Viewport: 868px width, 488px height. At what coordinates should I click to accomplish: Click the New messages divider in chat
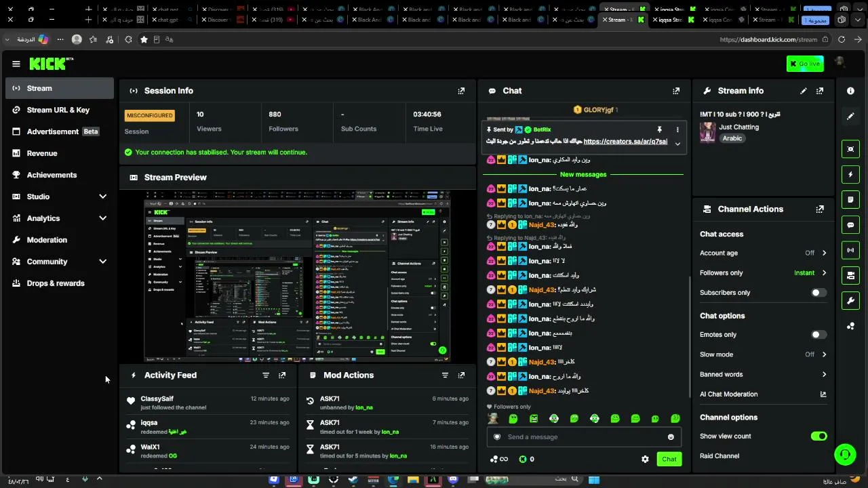pos(583,175)
